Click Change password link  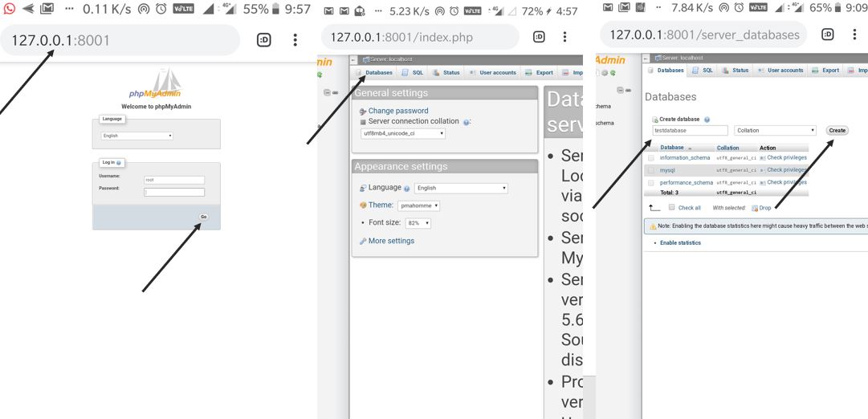(x=398, y=111)
